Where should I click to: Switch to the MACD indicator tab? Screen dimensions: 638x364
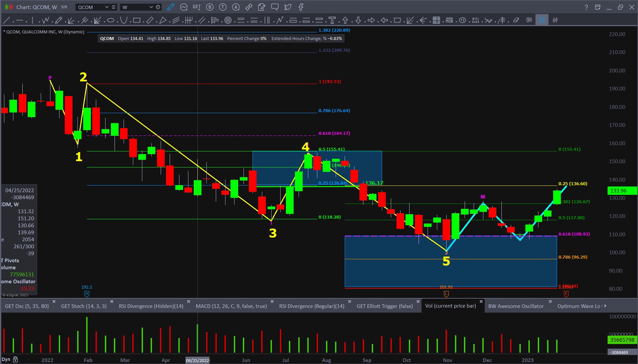(x=231, y=306)
